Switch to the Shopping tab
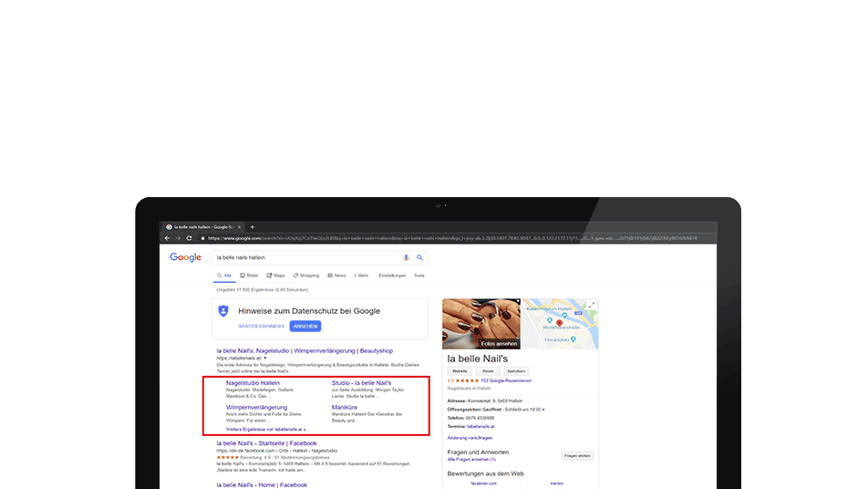The image size is (868, 489). coord(306,276)
